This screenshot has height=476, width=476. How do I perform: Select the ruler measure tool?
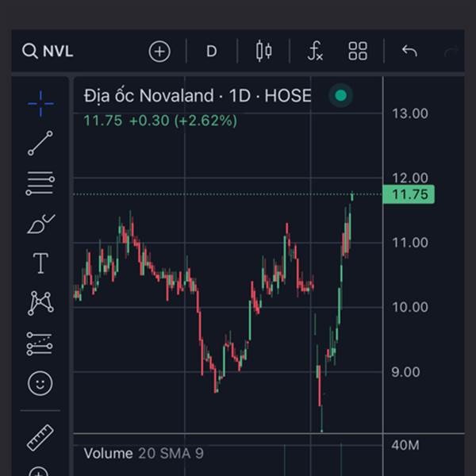coord(40,437)
